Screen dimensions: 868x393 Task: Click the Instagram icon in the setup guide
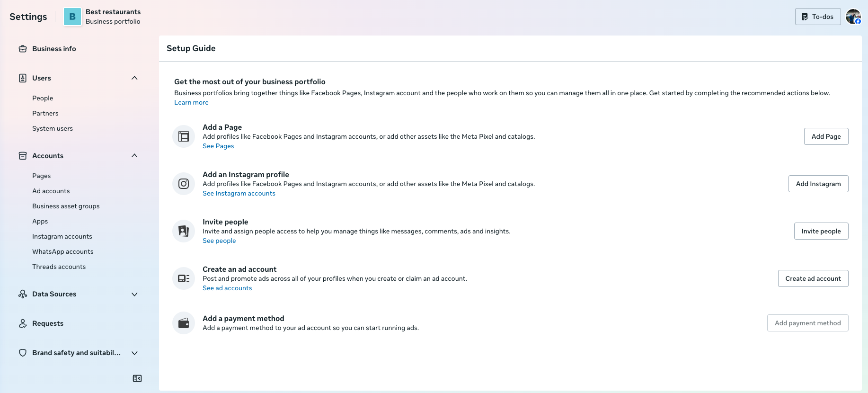pyautogui.click(x=183, y=184)
